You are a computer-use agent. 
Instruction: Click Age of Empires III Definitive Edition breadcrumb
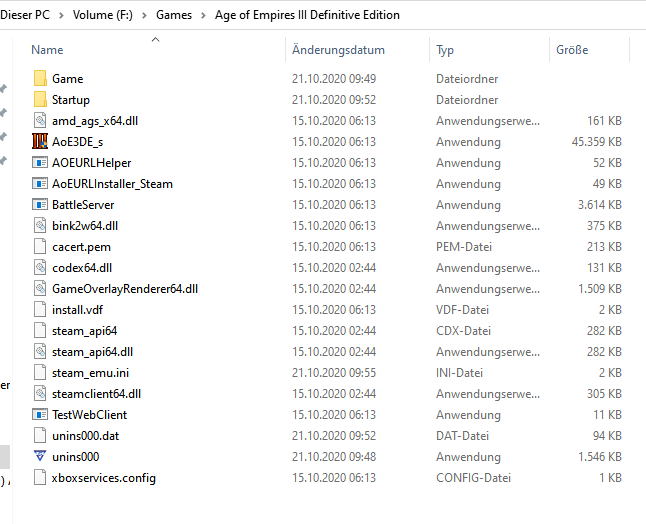pos(307,15)
